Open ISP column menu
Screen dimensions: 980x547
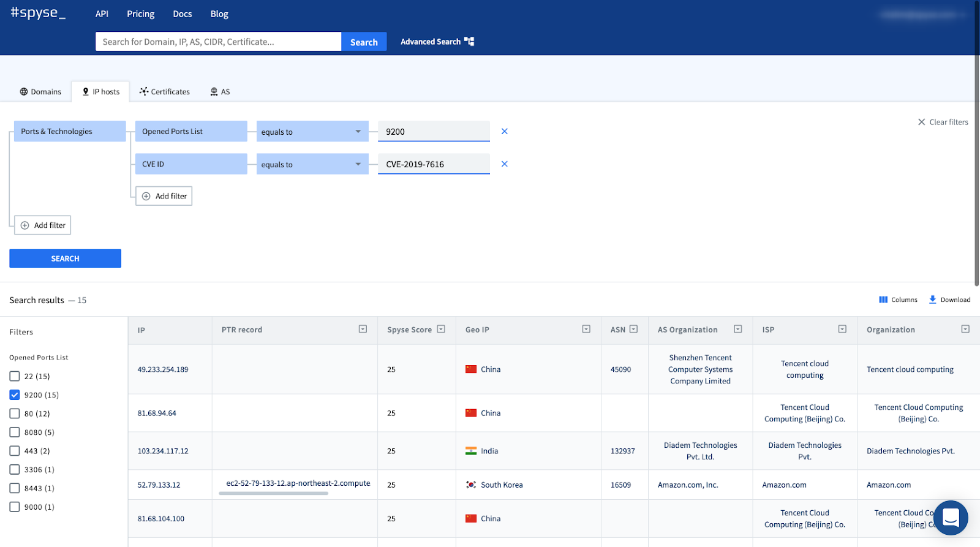pyautogui.click(x=842, y=330)
